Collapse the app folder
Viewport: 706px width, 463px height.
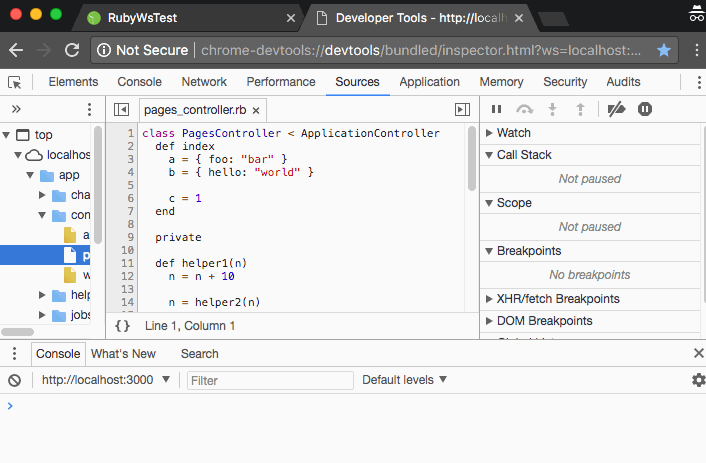[30, 175]
